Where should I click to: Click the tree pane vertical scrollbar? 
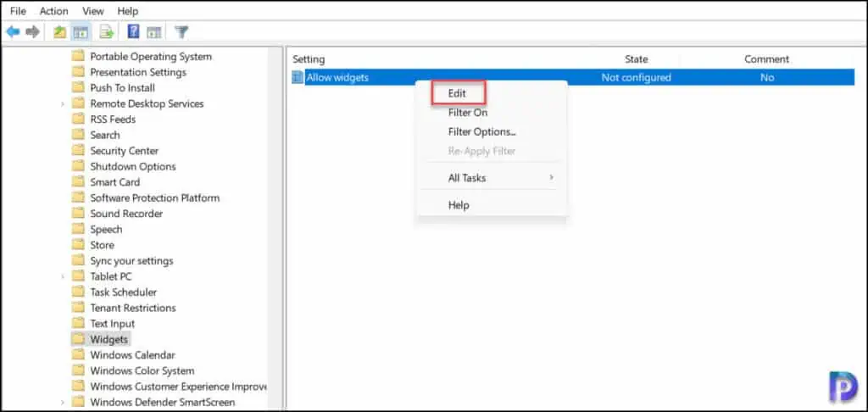275,228
